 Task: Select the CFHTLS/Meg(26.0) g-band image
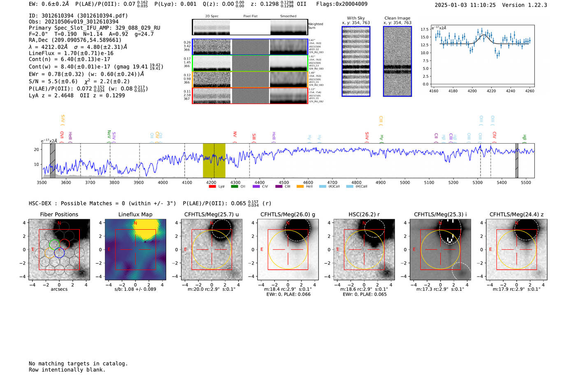(288, 250)
